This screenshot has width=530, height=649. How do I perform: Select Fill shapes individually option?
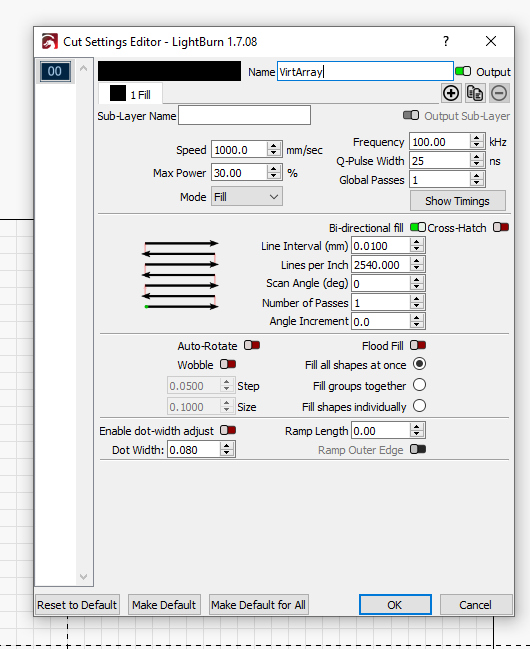[x=419, y=406]
